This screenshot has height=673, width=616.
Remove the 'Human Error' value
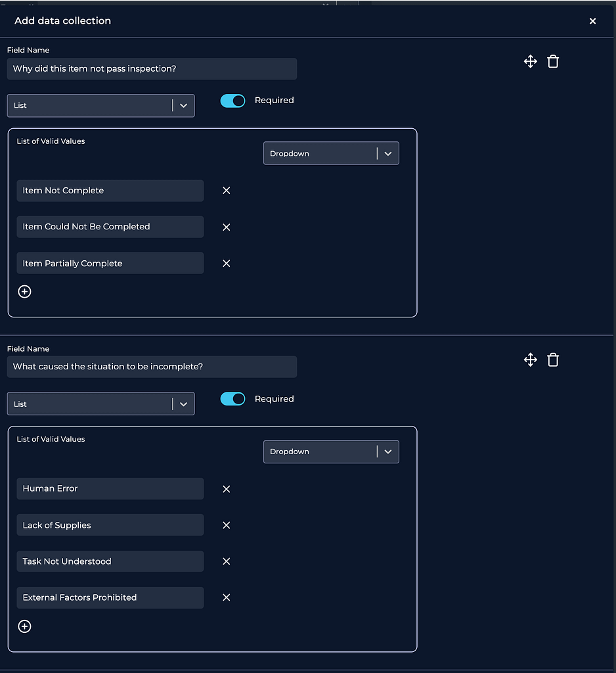coord(226,489)
